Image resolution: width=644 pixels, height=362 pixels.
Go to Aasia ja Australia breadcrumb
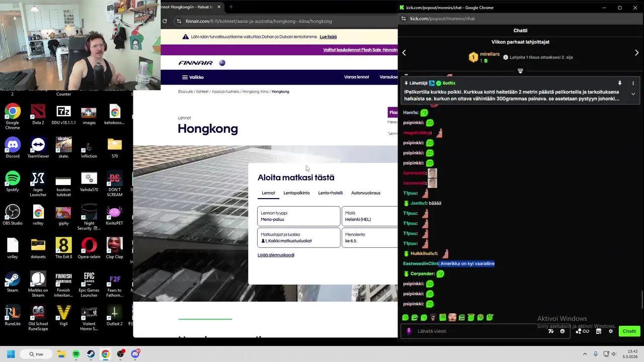225,92
